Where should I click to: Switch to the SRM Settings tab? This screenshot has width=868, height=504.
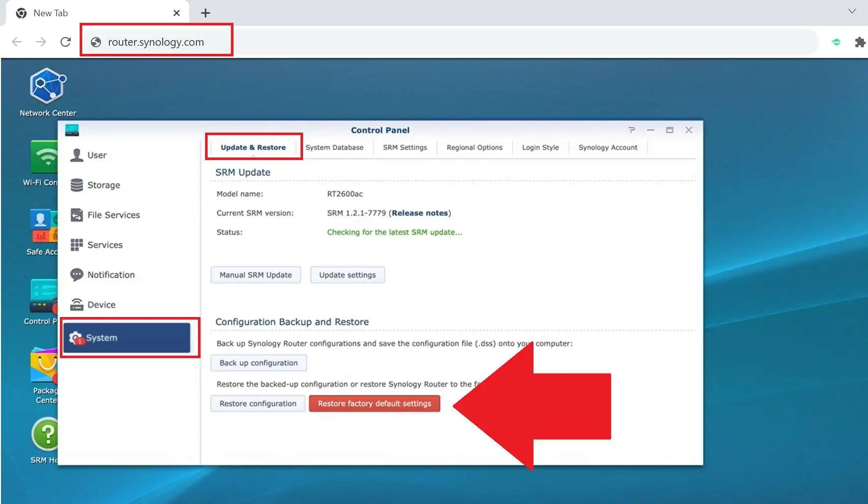pyautogui.click(x=405, y=147)
